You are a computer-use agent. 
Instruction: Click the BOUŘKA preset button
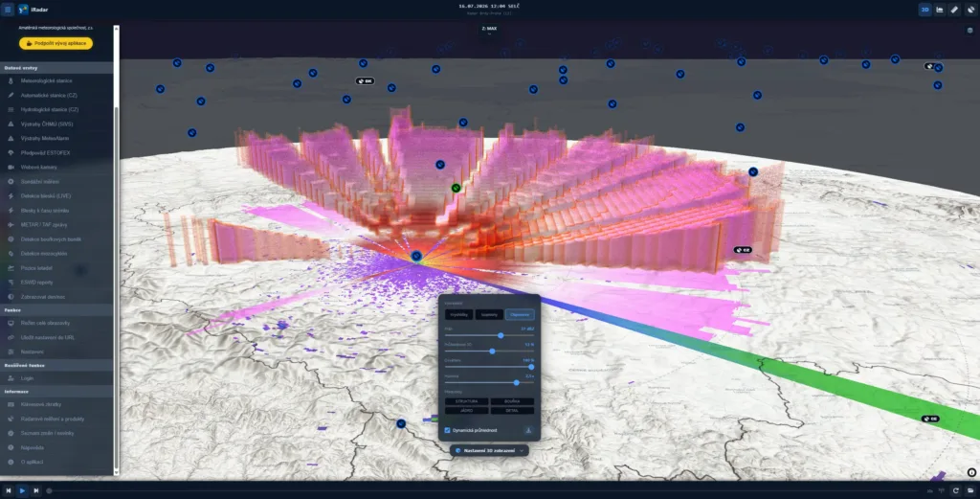coord(512,401)
